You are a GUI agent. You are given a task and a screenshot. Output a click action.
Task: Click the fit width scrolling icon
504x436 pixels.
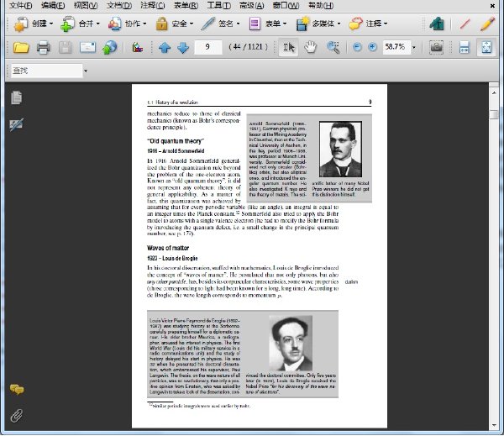(x=465, y=47)
